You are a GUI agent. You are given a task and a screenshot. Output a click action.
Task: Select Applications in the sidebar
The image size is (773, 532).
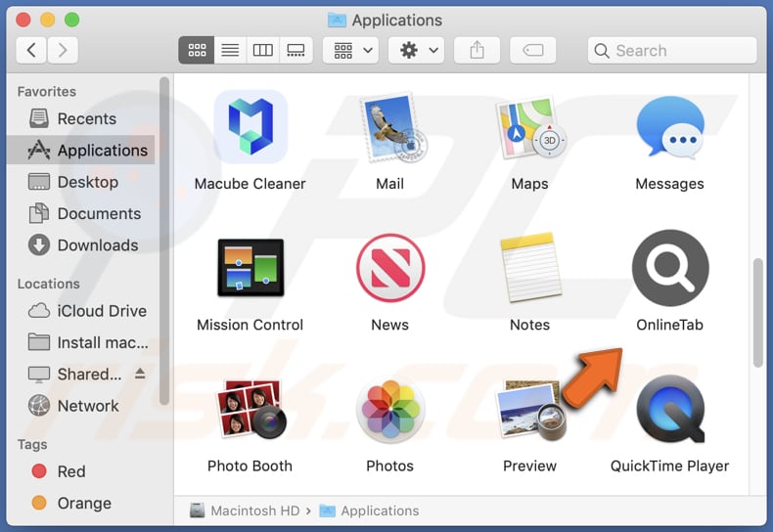(x=81, y=150)
